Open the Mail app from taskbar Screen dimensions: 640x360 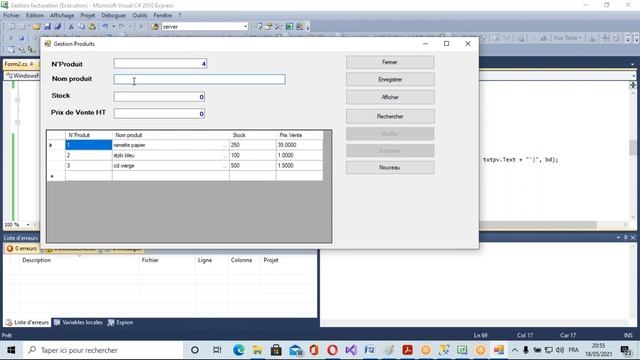(x=295, y=350)
